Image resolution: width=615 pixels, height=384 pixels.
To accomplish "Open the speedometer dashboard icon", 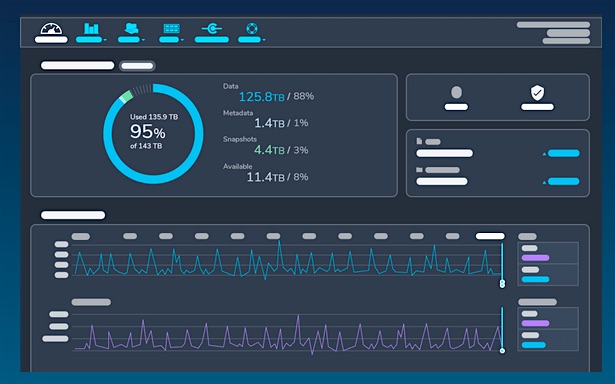I will tap(51, 29).
